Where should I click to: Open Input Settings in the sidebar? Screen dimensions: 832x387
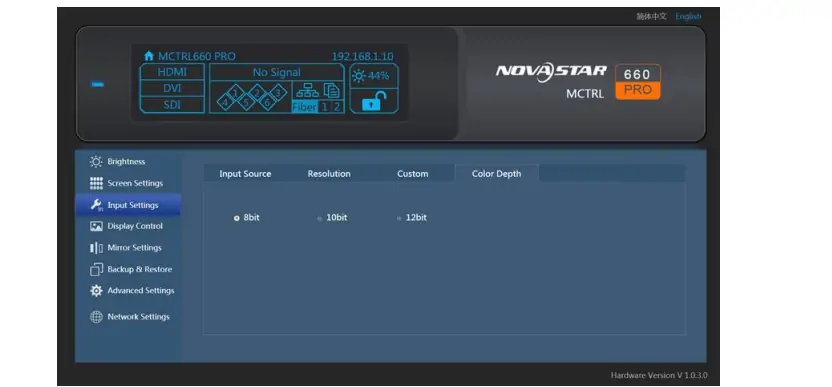pos(128,205)
